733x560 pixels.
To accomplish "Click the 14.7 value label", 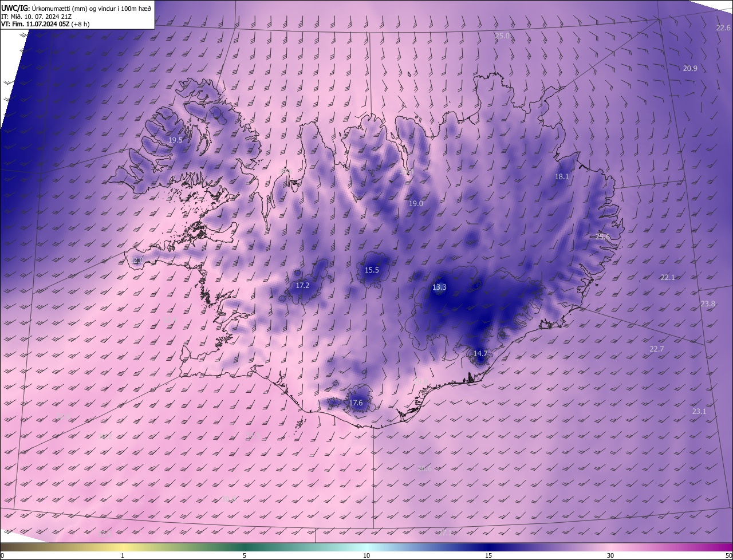I will (480, 354).
